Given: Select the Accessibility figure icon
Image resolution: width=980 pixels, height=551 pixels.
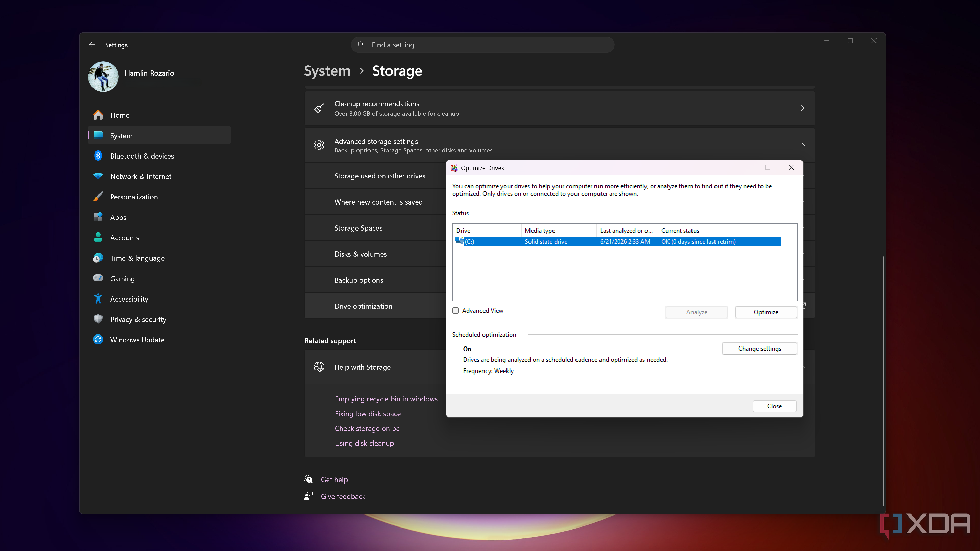Looking at the screenshot, I should coord(98,299).
